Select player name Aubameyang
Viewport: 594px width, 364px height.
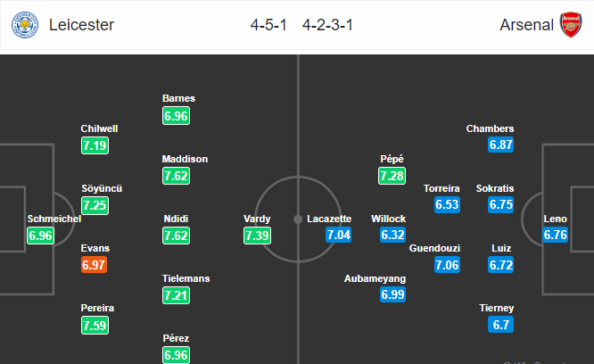point(375,278)
